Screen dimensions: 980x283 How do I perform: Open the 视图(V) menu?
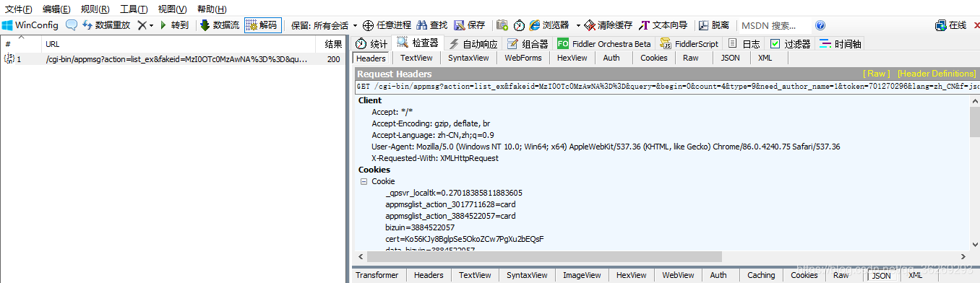(172, 9)
